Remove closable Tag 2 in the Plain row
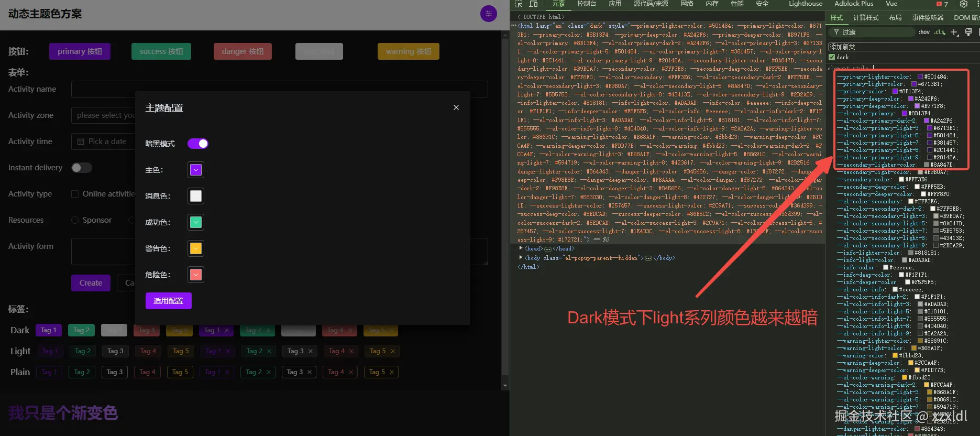980x436 pixels. click(x=269, y=372)
